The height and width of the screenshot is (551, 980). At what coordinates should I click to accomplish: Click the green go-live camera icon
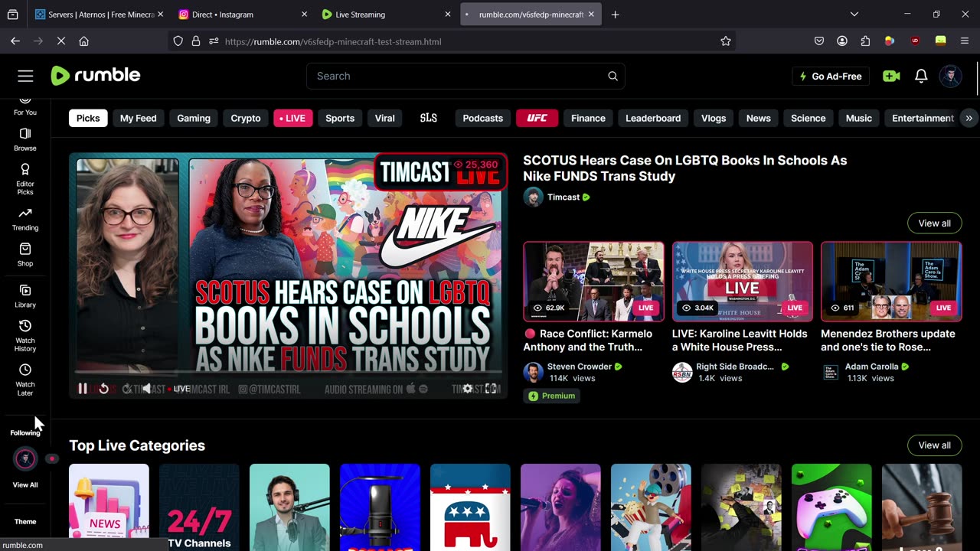pyautogui.click(x=891, y=76)
